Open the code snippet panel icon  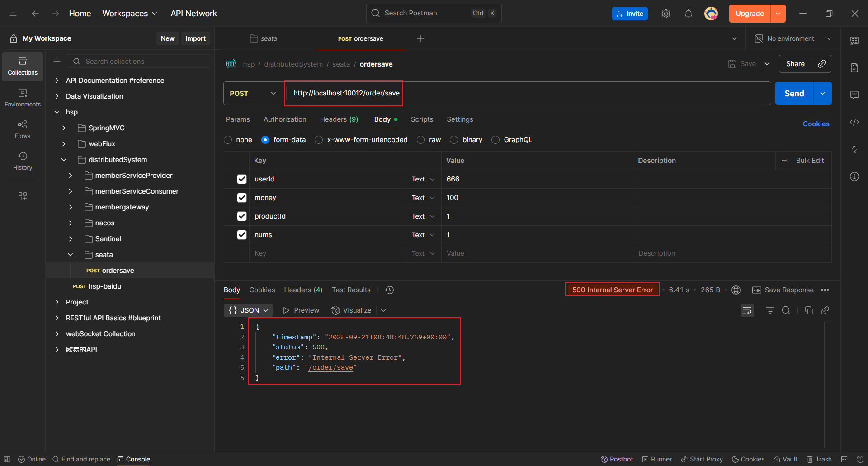(x=854, y=122)
